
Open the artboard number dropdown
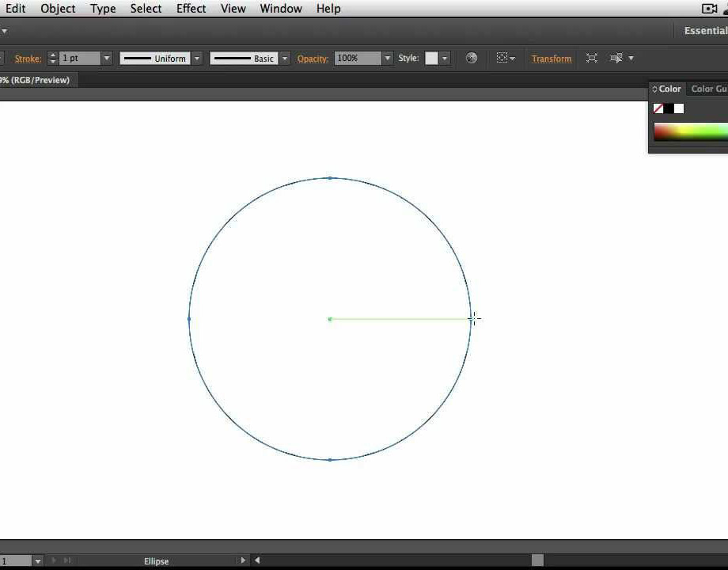(x=38, y=561)
